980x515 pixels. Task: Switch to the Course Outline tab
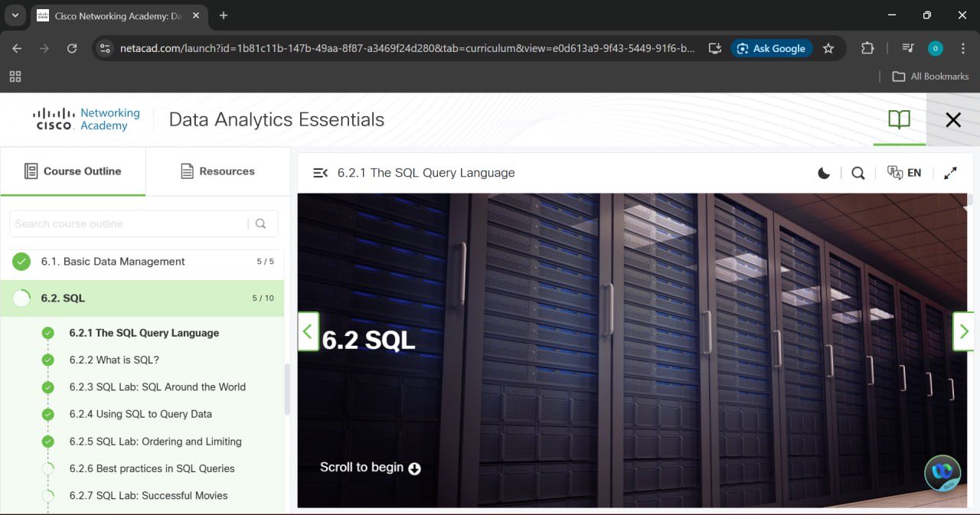point(73,171)
